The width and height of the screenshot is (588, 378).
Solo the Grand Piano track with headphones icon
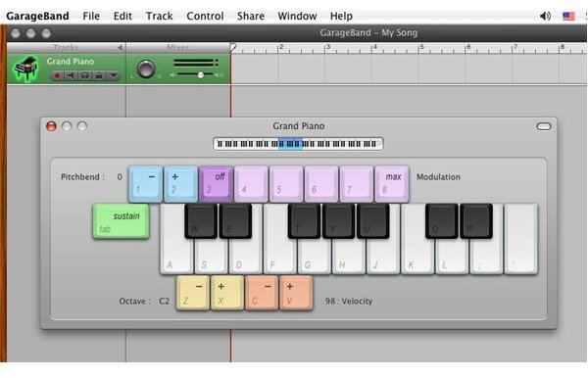point(84,76)
